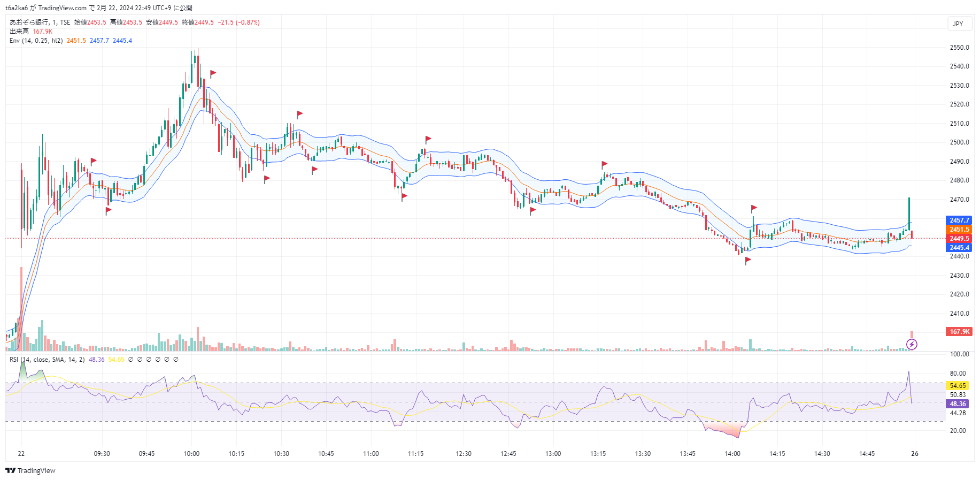Viewport: 980px width, 480px height.
Task: Select the RSI (14, close, SMA, 14, 2) legend
Action: (x=47, y=360)
